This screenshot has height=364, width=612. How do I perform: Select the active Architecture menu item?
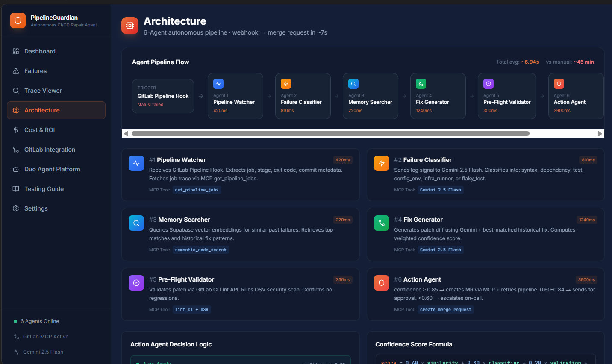click(x=56, y=110)
